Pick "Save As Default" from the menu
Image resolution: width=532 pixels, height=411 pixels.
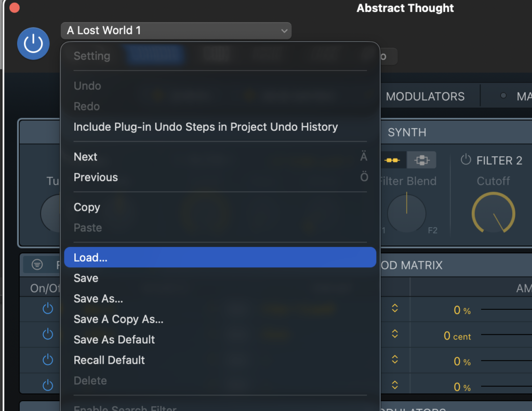[114, 340]
